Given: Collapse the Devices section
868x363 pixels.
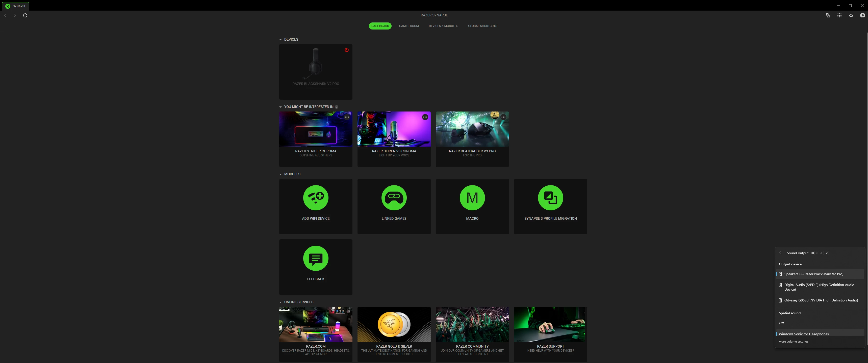Looking at the screenshot, I should pos(280,40).
